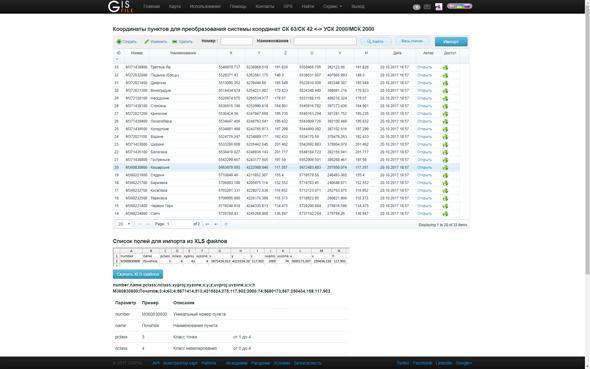The width and height of the screenshot is (590, 369).
Task: Click the GIS File logo
Action: click(120, 6)
